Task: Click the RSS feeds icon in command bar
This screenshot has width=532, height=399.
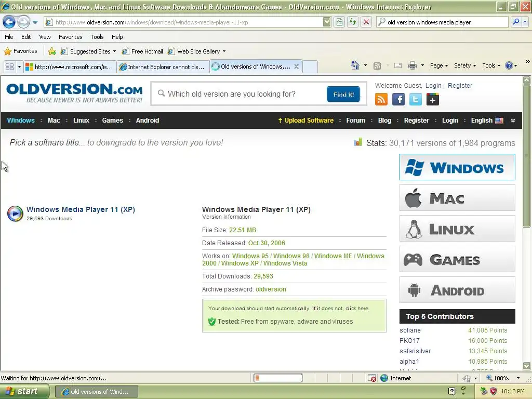Action: coord(377,66)
